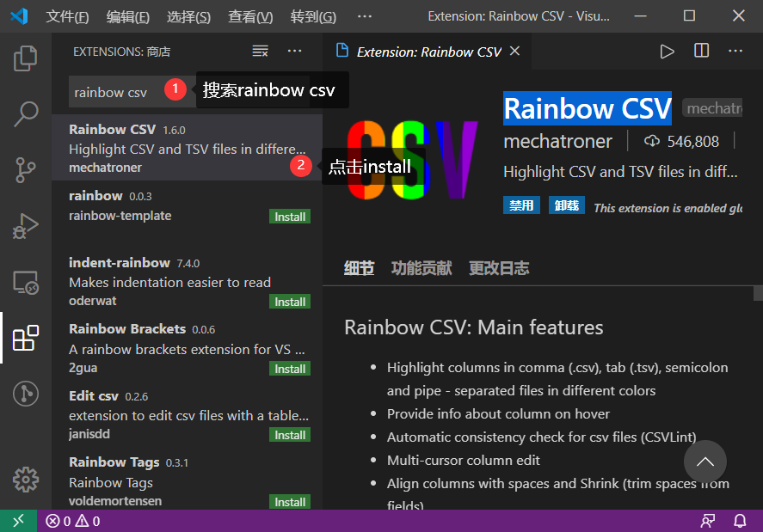Screen dimensions: 763x532
Task: Toggle the split editor layout icon
Action: click(704, 51)
